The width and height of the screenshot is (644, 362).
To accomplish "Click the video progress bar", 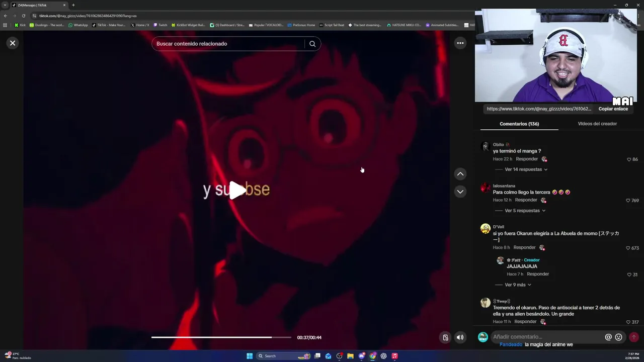I will point(221,337).
